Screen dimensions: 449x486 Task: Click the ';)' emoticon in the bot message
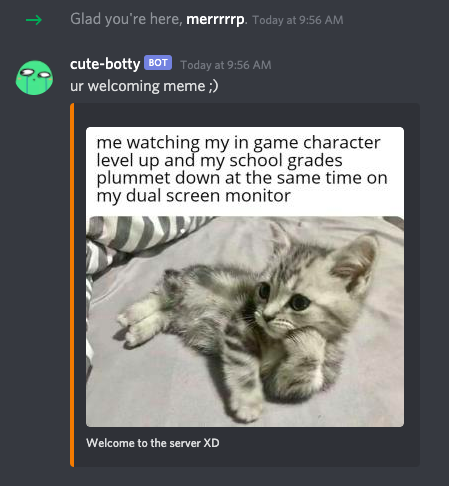tap(214, 86)
